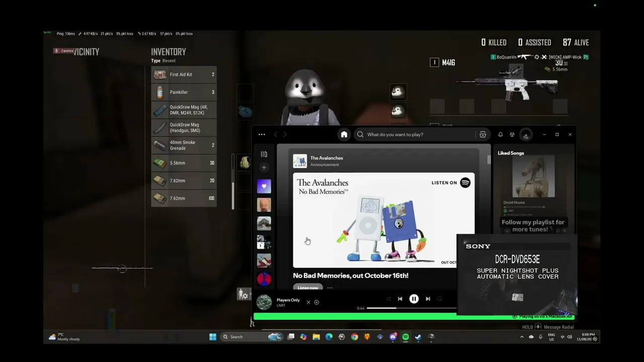Go to Spotify Home
Screen dimensions: 644x362
point(344,134)
